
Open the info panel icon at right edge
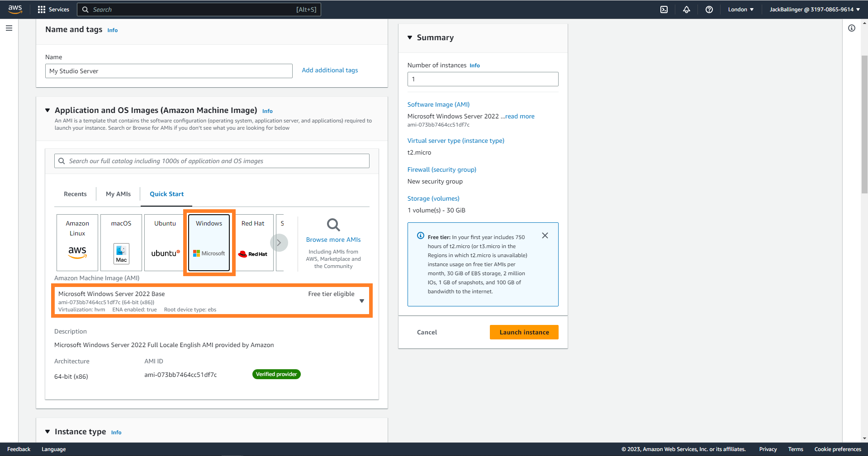tap(852, 28)
